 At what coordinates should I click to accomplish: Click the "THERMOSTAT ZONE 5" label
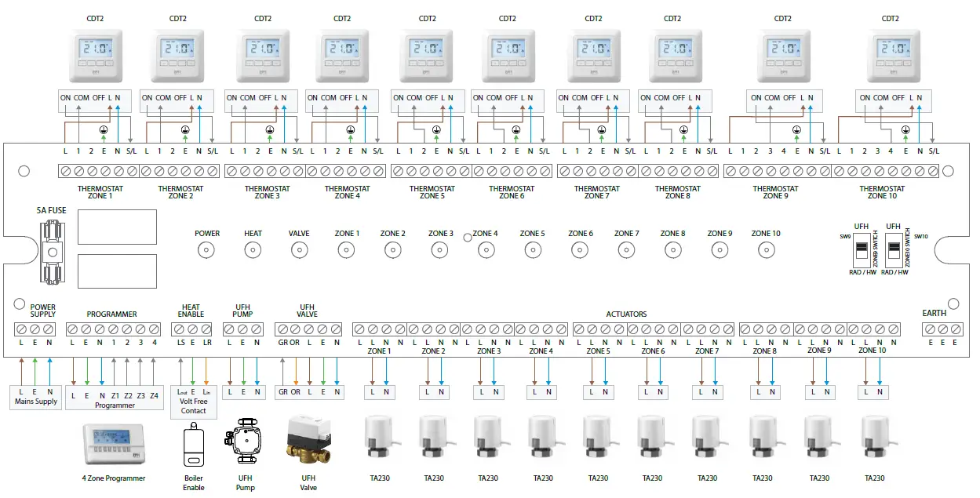pyautogui.click(x=432, y=192)
